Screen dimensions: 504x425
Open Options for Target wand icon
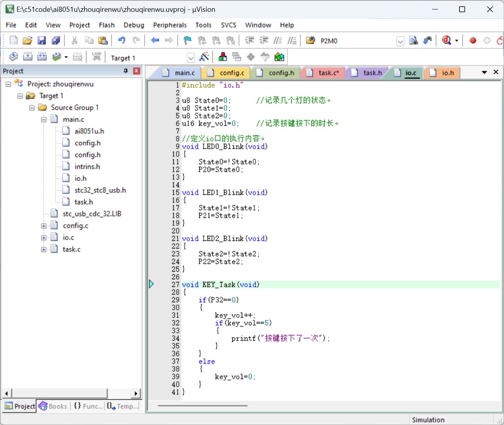204,57
